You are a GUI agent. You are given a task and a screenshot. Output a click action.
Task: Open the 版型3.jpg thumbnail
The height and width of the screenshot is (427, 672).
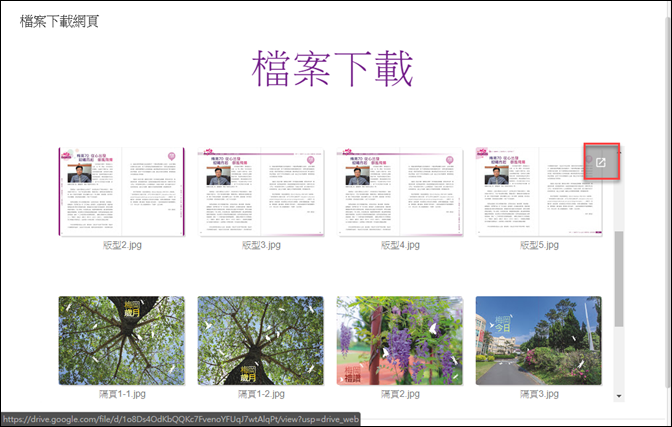(x=261, y=192)
